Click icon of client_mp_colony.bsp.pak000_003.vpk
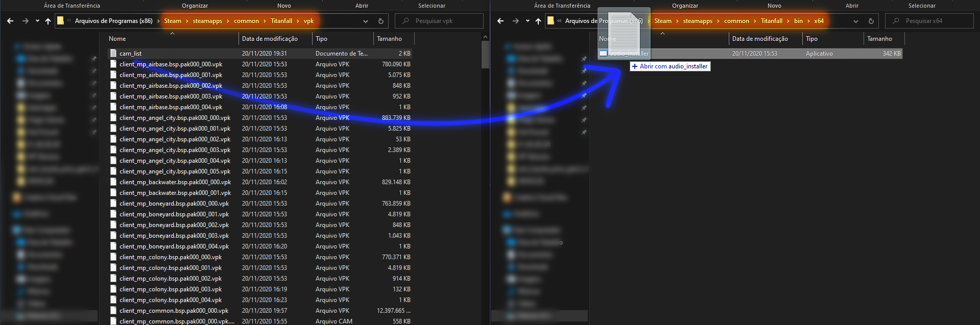Viewport: 980px width, 325px height. point(113,289)
